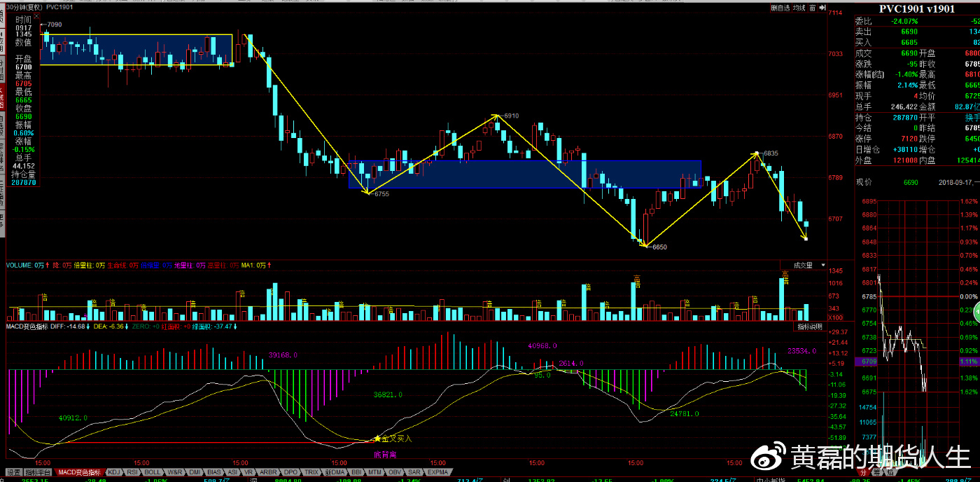980x482 pixels.
Task: Click the 涨跌 value -95
Action: point(912,64)
